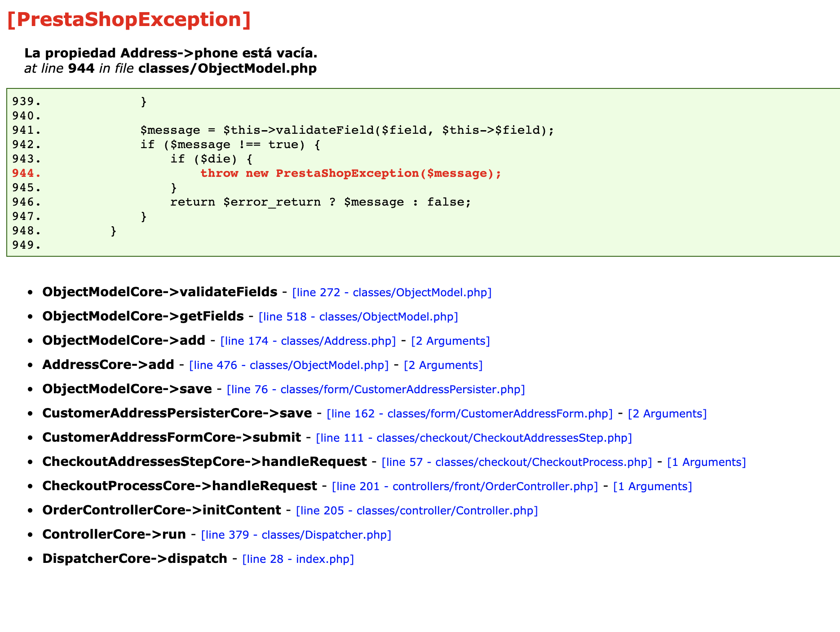Open line 379 classes/Dispatcher.php link
The image size is (840, 632).
click(296, 535)
